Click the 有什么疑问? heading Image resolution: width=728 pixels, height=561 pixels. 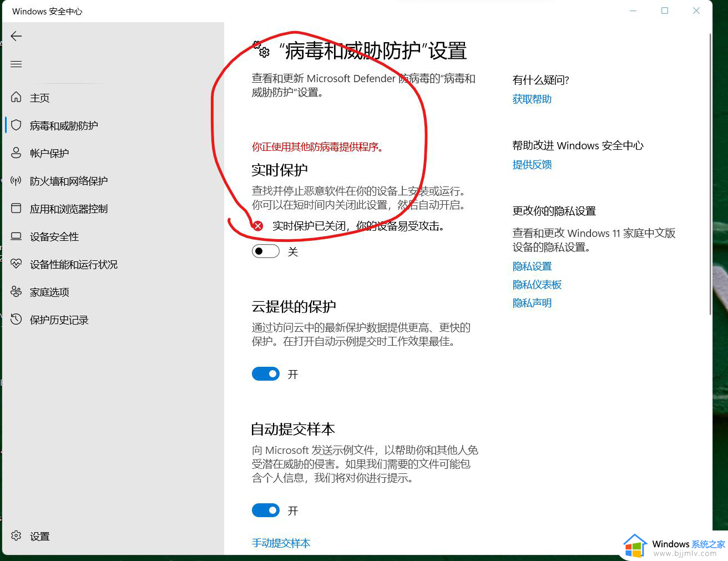(541, 80)
